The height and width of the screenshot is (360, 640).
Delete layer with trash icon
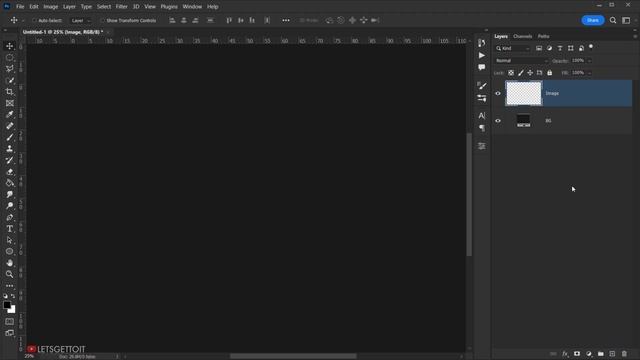point(624,354)
